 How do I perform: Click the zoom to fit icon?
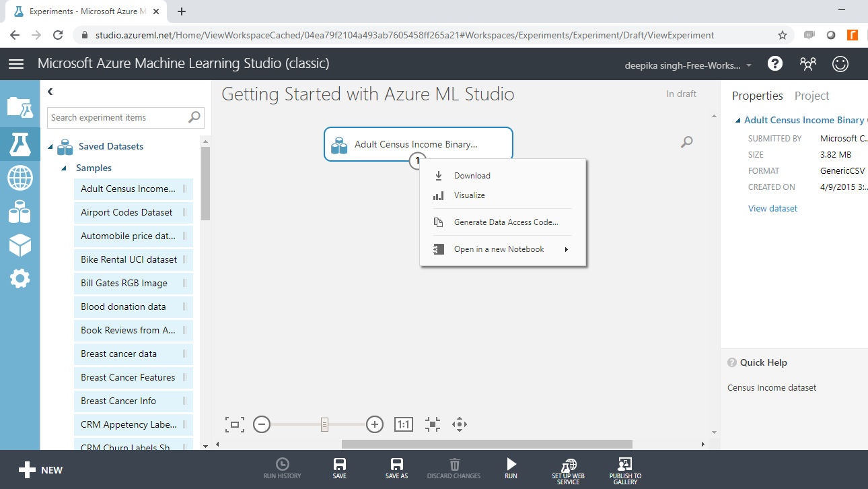coord(235,424)
